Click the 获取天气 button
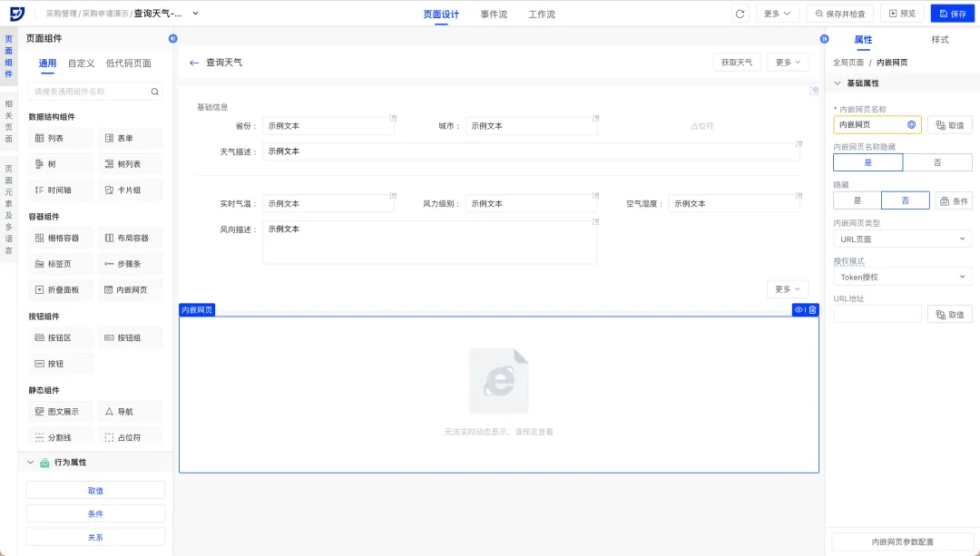 (737, 63)
